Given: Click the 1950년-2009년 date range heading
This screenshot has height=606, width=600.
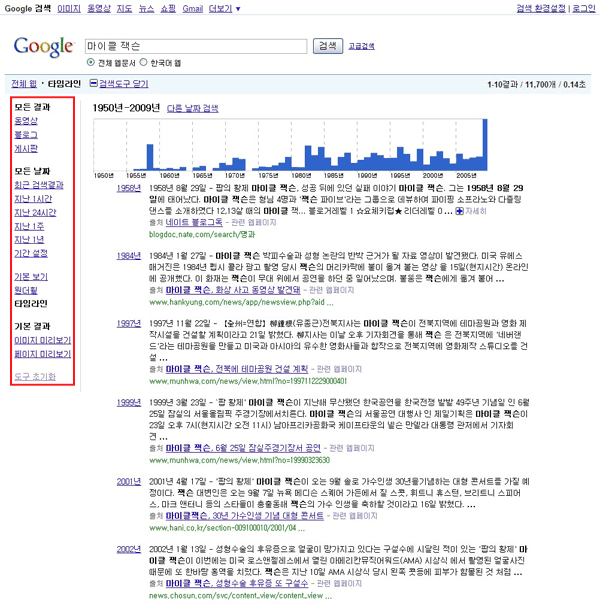Looking at the screenshot, I should (126, 108).
